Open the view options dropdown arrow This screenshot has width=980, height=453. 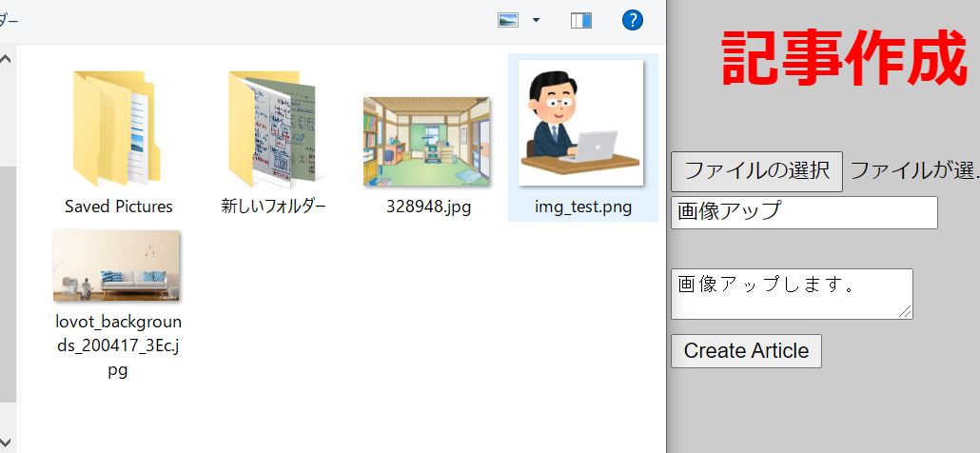pos(536,21)
